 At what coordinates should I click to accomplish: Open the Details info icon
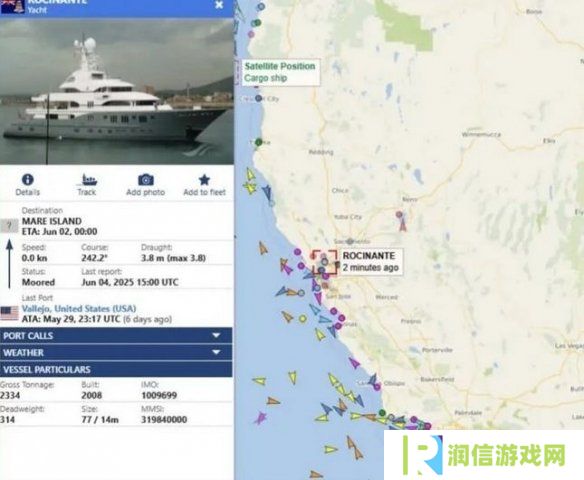tap(28, 180)
